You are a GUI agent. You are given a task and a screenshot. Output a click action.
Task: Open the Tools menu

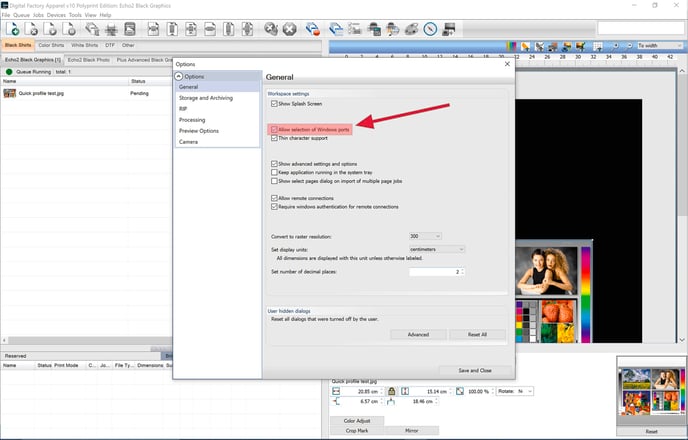pyautogui.click(x=75, y=15)
